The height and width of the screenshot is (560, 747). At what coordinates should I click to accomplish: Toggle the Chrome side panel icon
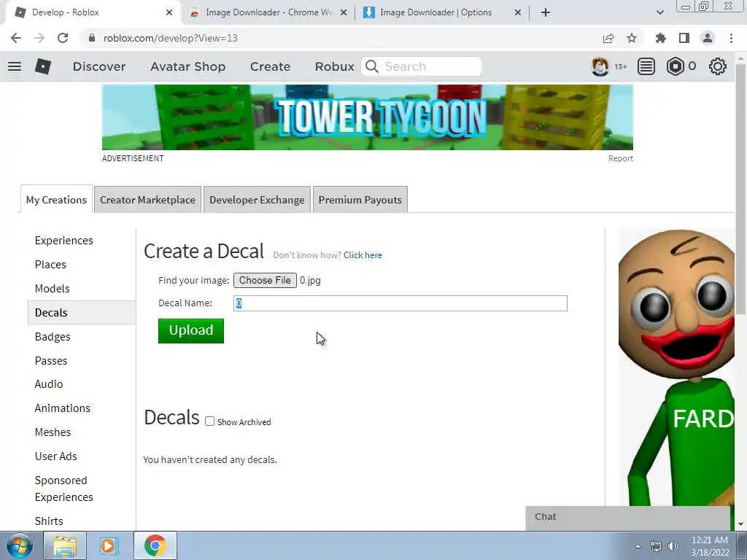point(684,38)
